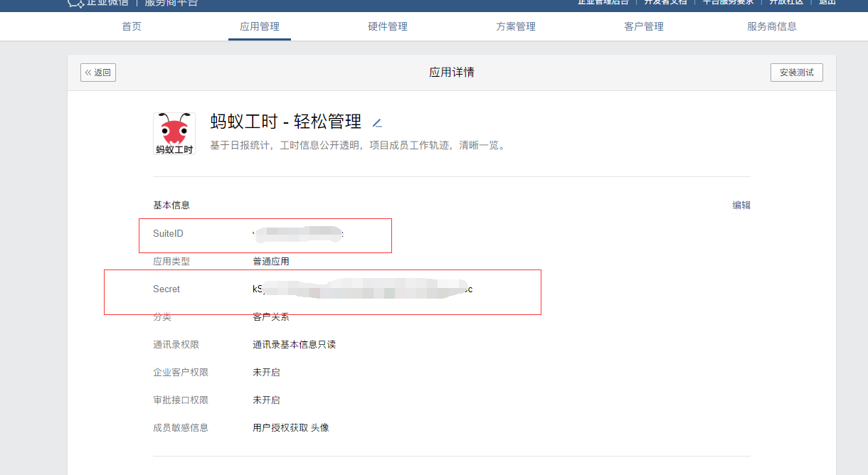Switch to the 硬件管理 tab
868x475 pixels.
coord(388,27)
